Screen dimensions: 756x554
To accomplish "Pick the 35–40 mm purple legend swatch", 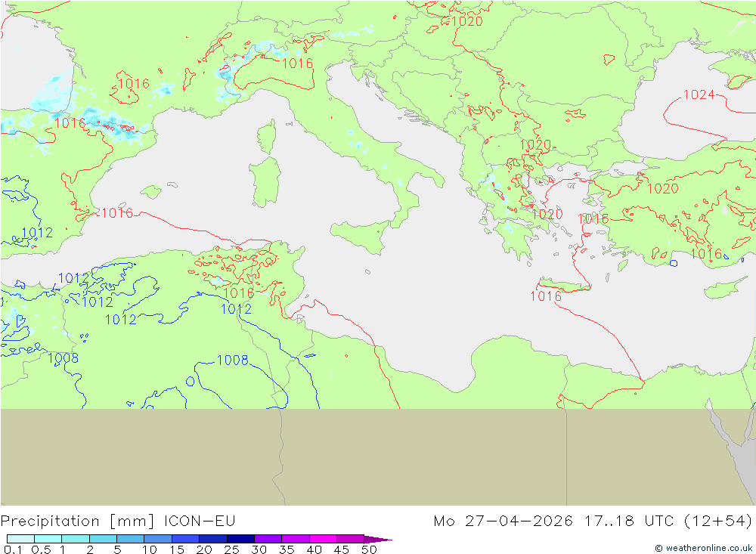I will click(295, 539).
